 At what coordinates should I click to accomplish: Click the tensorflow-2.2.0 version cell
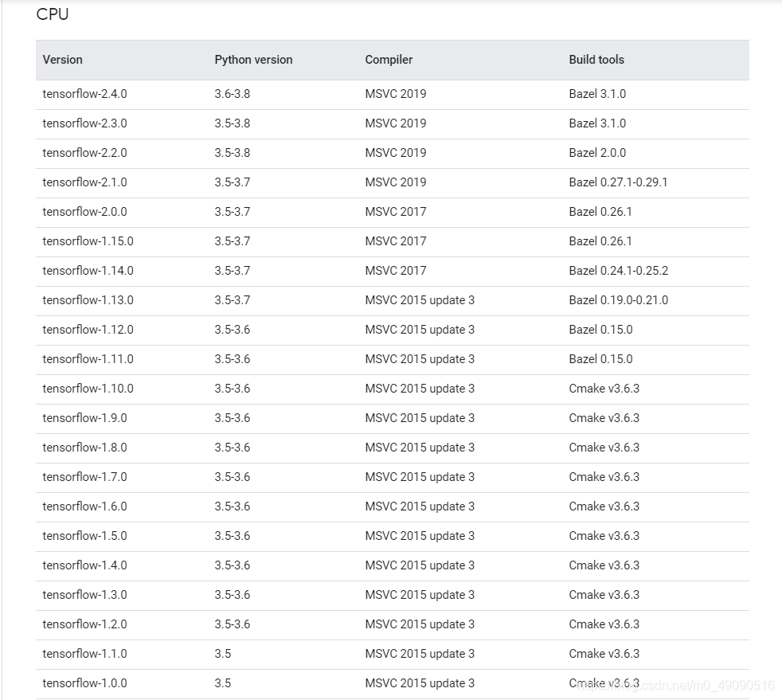click(x=84, y=153)
